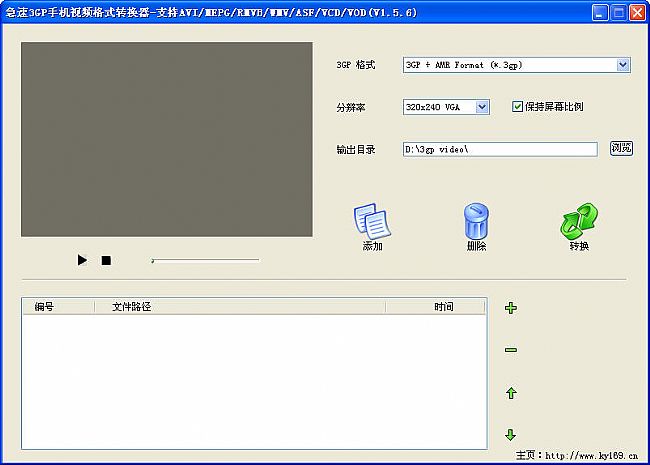650x465 pixels.
Task: Maximize the converter window
Action: pos(618,12)
